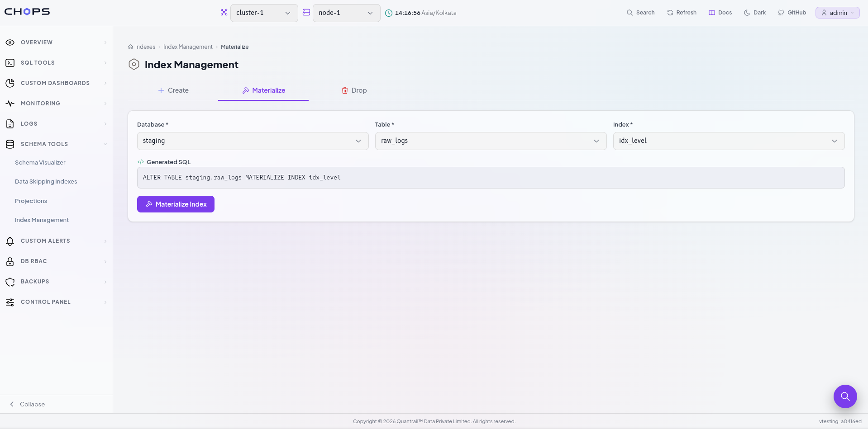The width and height of the screenshot is (868, 429).
Task: Select the Materialize tab
Action: 263,90
